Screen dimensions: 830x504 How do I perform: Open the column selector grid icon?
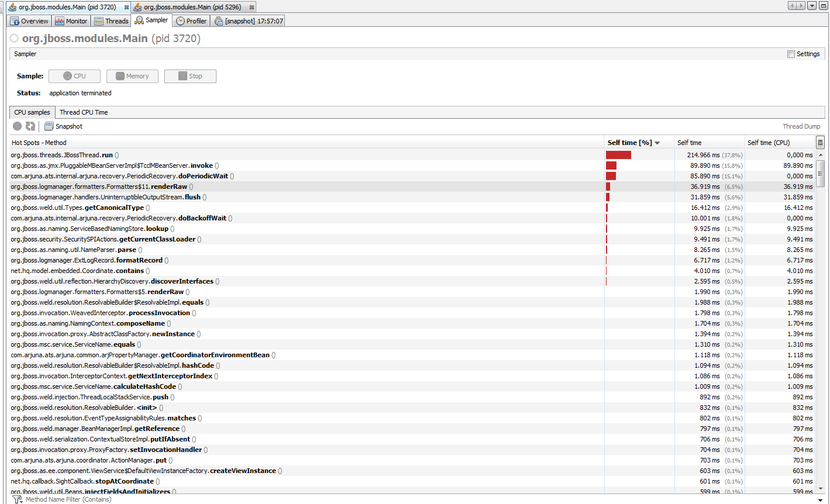(820, 142)
